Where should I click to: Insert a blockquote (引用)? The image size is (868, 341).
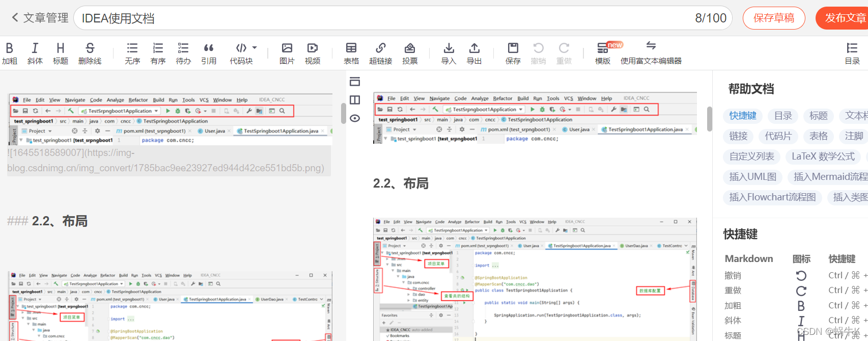pos(209,54)
